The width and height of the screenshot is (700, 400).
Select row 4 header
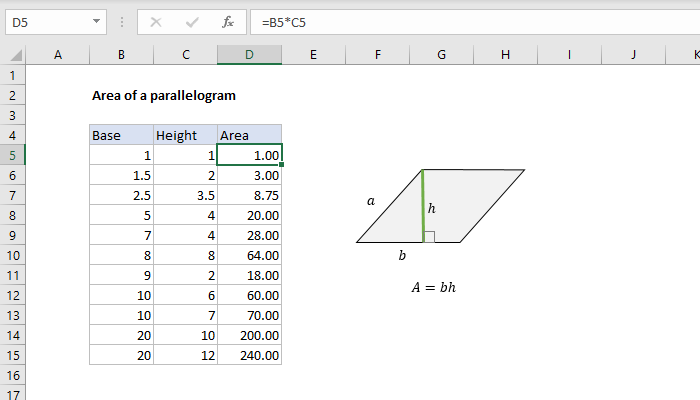[x=12, y=135]
